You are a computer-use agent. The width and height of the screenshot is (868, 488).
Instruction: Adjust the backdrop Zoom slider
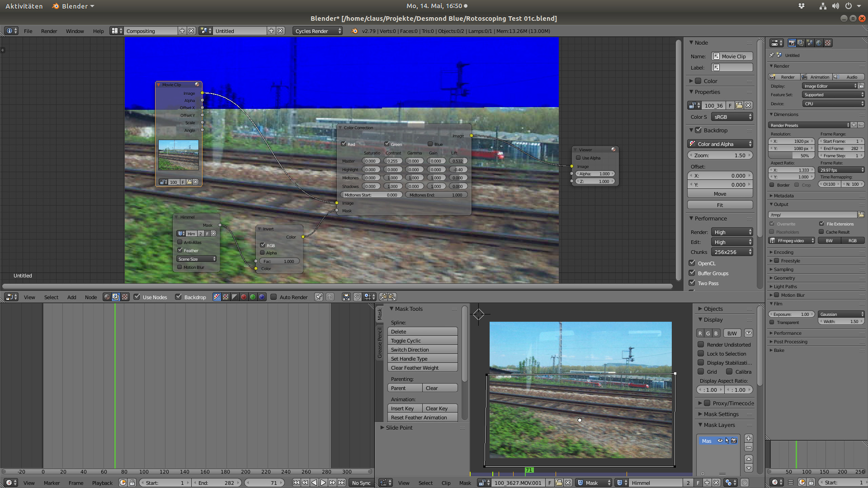point(720,155)
